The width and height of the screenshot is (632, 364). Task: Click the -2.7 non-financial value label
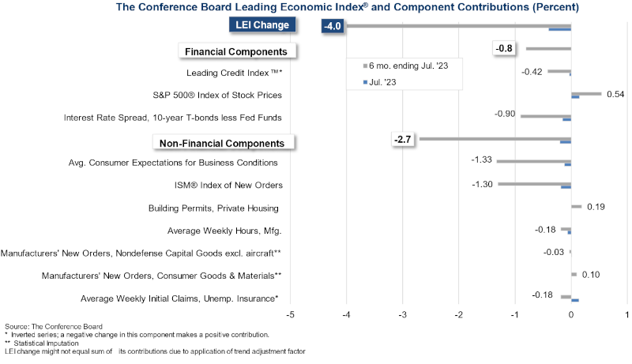[403, 140]
